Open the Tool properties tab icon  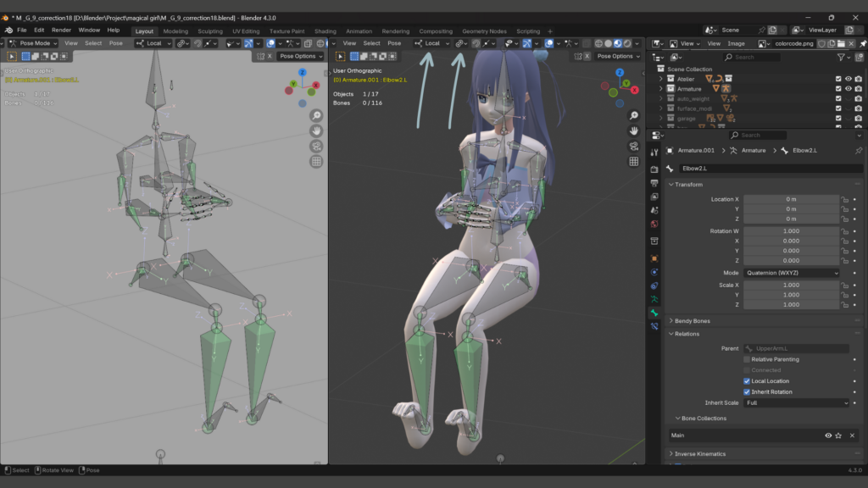coord(654,152)
